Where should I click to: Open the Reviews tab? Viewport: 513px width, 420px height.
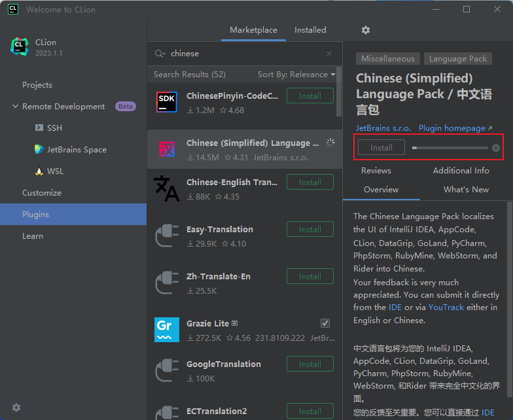click(376, 171)
